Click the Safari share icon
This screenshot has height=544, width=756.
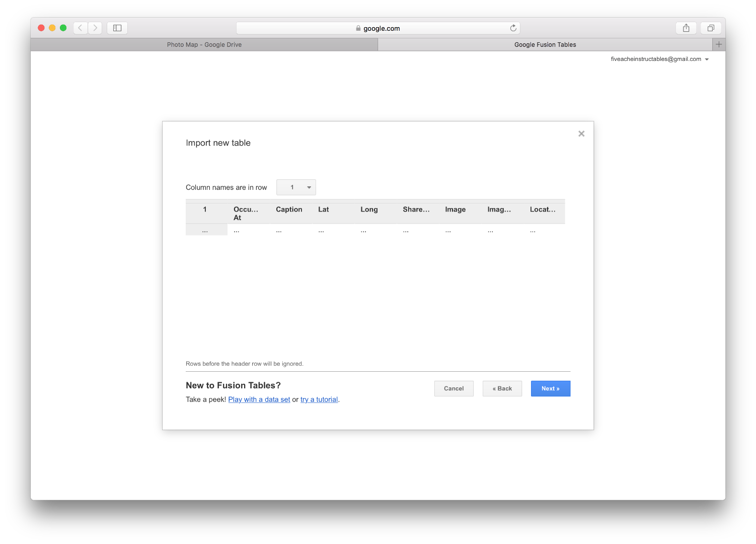tap(686, 28)
